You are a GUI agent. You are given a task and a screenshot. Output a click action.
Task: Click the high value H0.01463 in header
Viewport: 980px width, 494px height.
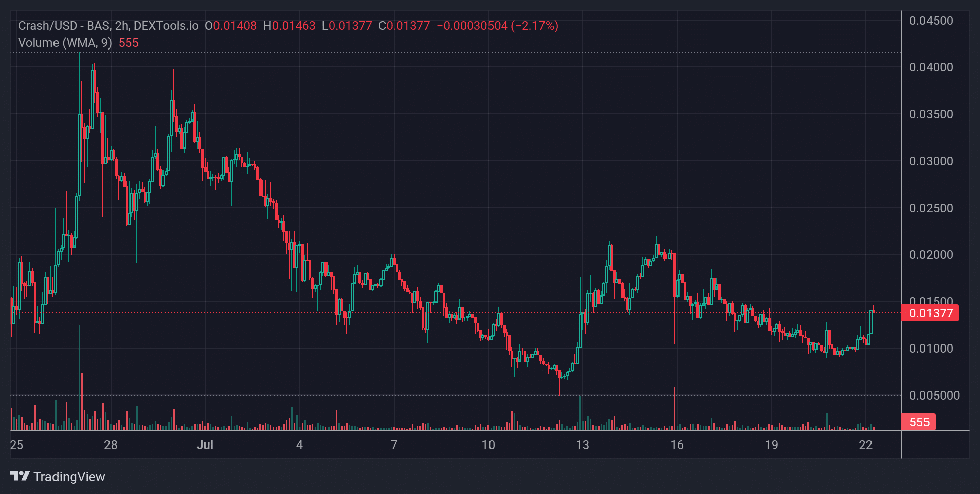pos(289,26)
